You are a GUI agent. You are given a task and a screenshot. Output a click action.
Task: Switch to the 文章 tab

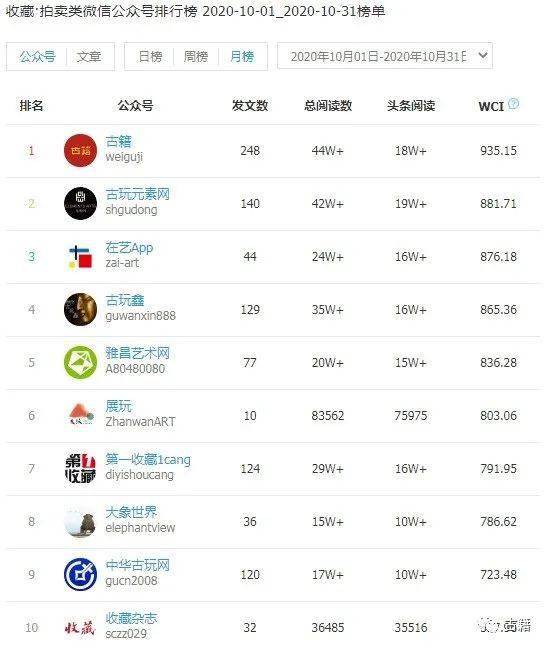[x=89, y=56]
